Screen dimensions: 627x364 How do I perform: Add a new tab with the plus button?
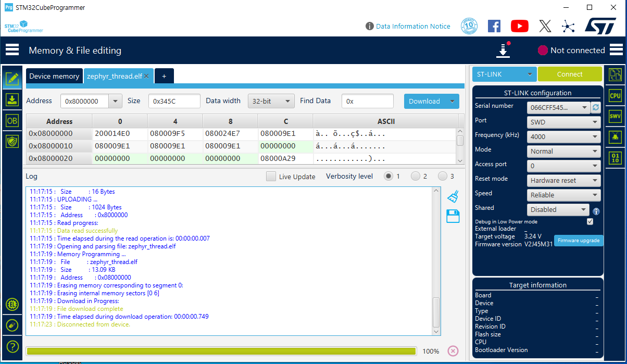tap(164, 76)
